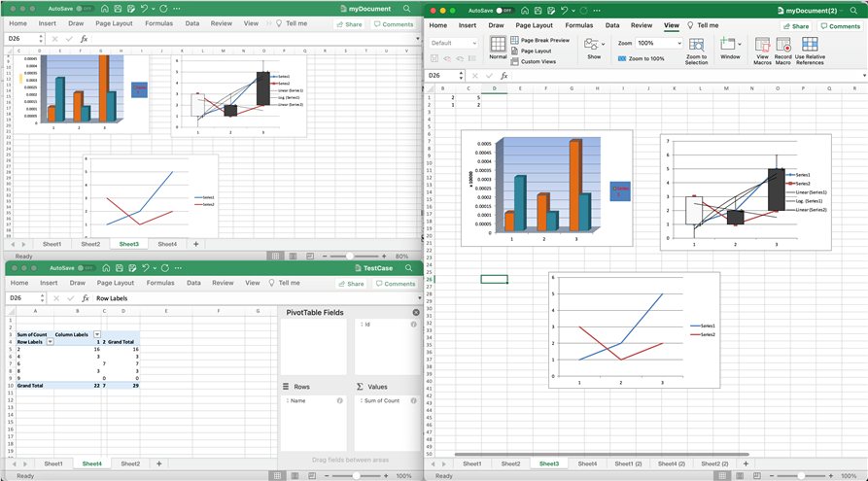Click View Macros in the ribbon
868x481 pixels.
click(762, 50)
